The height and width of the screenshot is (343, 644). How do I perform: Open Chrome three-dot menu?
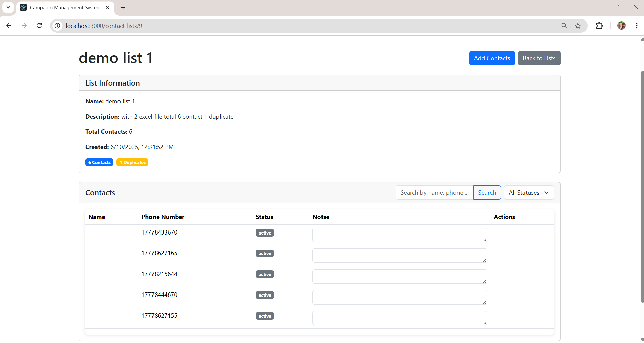click(x=637, y=26)
